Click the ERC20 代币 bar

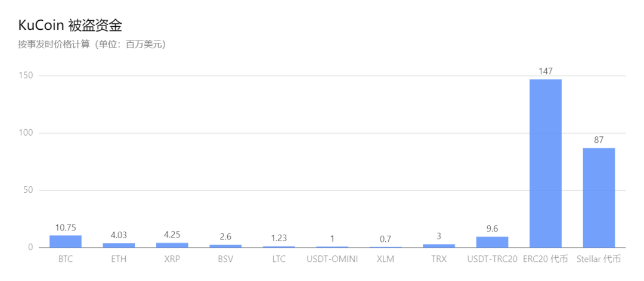click(x=546, y=163)
